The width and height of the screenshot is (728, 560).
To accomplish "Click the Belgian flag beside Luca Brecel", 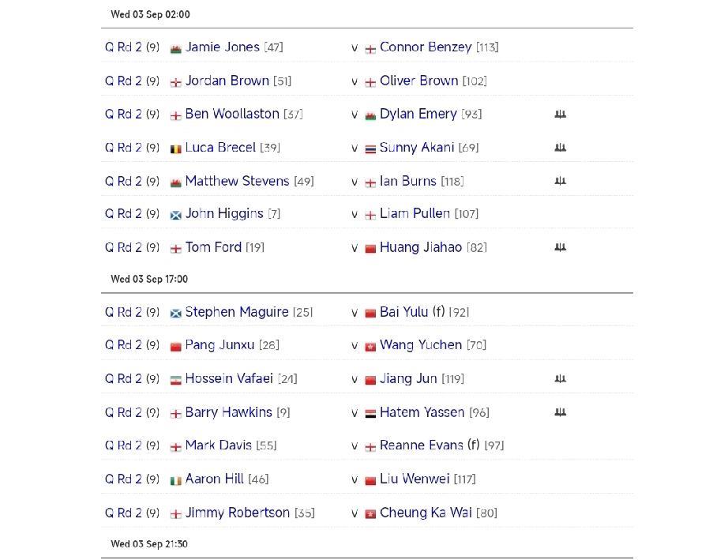I will tap(176, 148).
